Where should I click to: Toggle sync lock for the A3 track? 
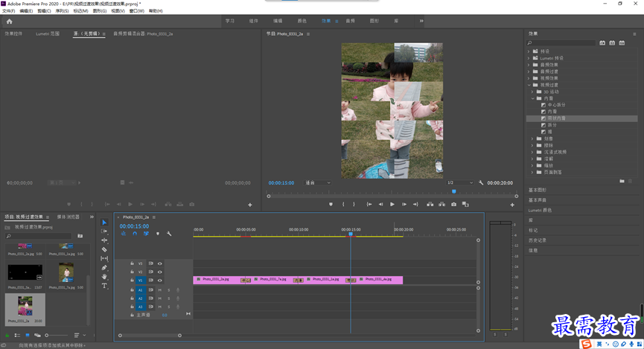(150, 307)
